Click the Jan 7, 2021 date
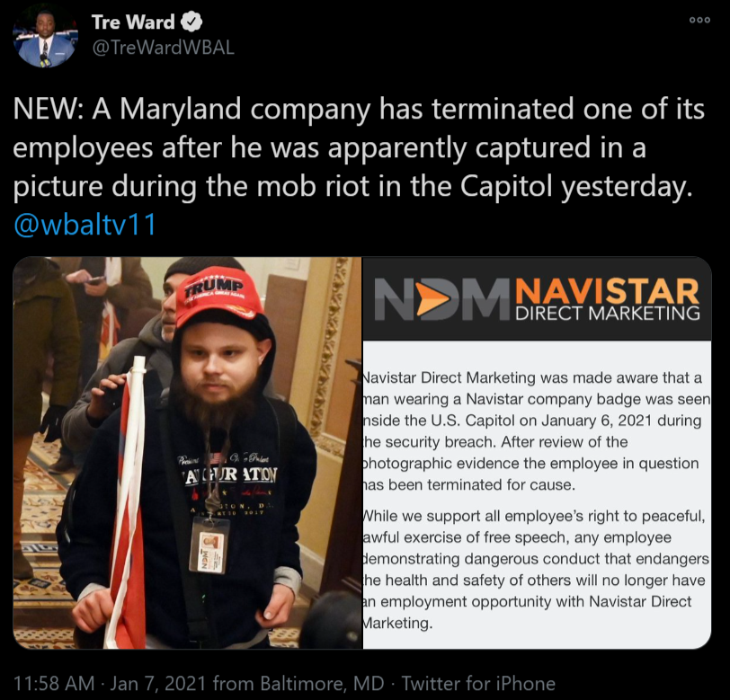The width and height of the screenshot is (730, 700). coord(158,683)
